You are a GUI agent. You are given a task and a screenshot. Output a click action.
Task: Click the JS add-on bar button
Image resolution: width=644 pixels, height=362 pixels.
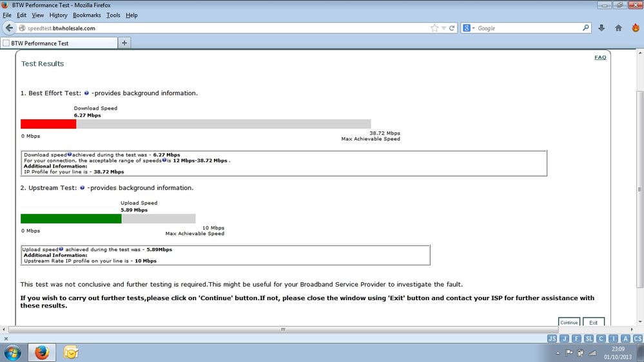point(552,339)
